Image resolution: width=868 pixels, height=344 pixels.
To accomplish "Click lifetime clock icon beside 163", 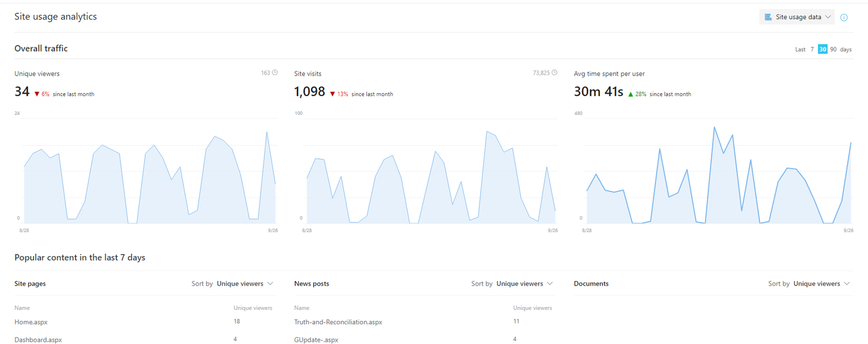I will [274, 72].
